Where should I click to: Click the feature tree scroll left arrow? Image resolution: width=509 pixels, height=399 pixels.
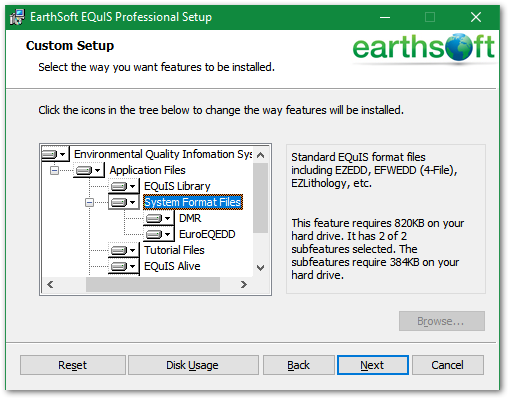[x=50, y=284]
